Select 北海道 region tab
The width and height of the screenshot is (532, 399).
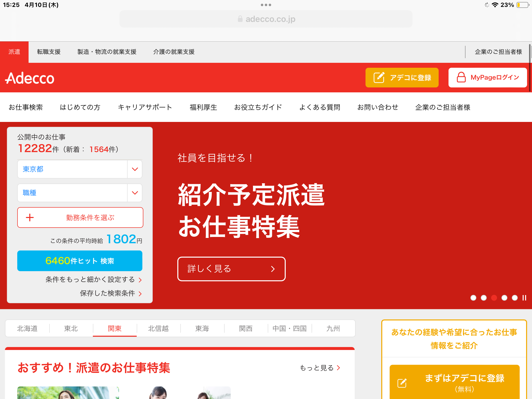point(27,328)
